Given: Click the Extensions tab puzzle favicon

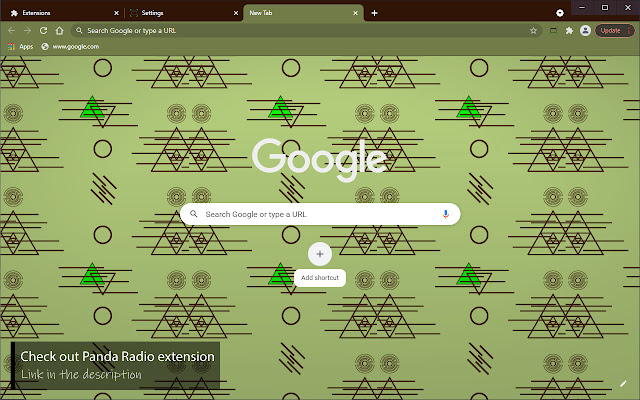Looking at the screenshot, I should tap(14, 13).
